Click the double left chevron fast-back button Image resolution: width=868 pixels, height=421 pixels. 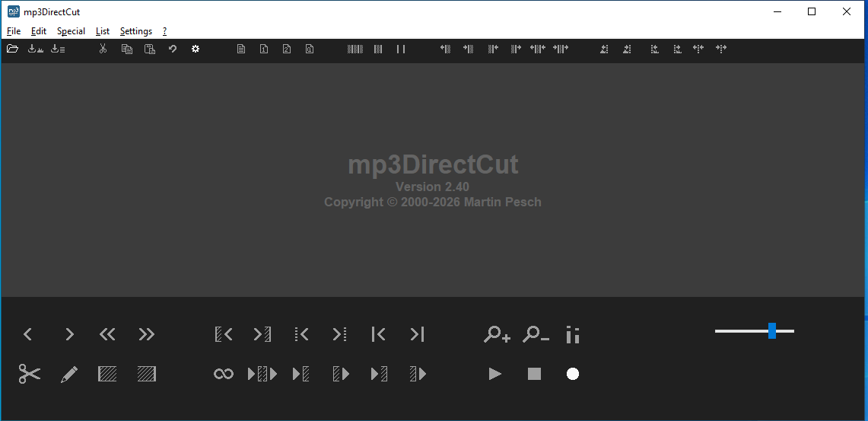[x=107, y=334]
